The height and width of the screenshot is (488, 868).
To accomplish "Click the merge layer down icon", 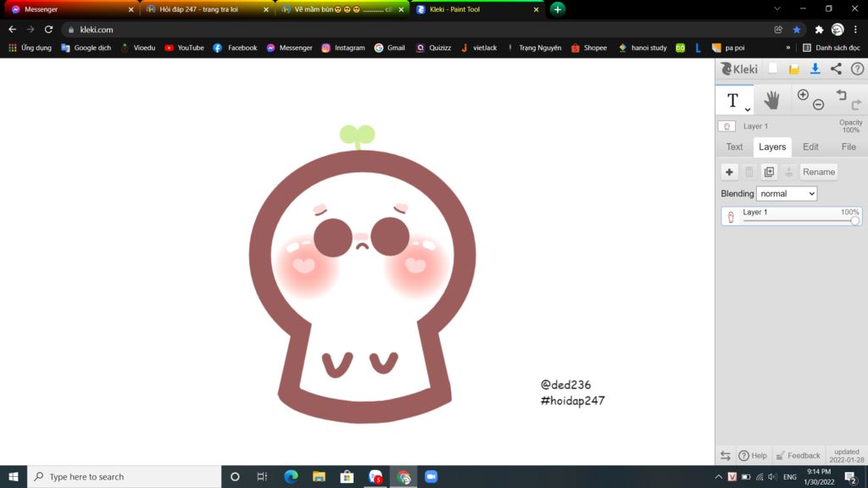I will click(789, 172).
